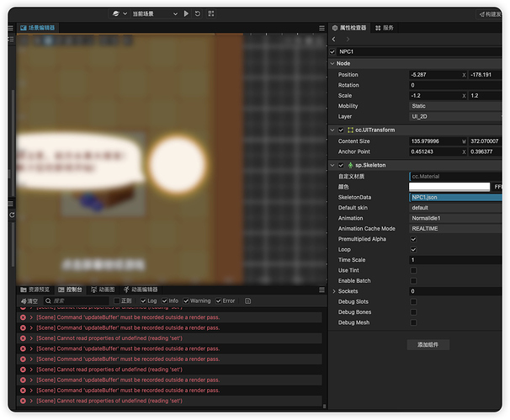Screen dimensions: 510x420
Task: Toggle the Info filter checkbox
Action: point(165,301)
